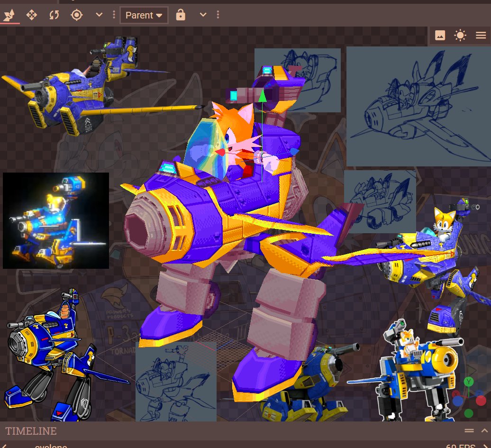Select the black-background pixel mech reference image
Viewport: 491px width, 448px height.
56,220
